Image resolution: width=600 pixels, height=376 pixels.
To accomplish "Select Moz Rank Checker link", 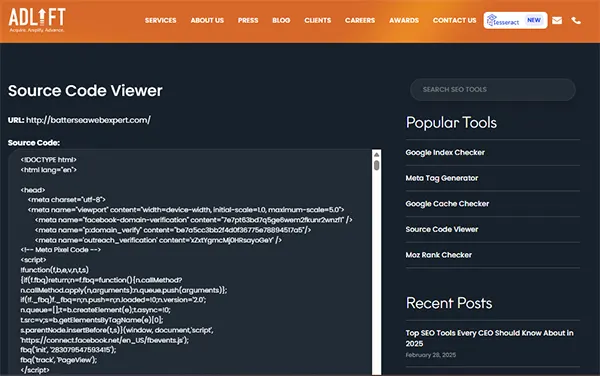I will point(439,255).
